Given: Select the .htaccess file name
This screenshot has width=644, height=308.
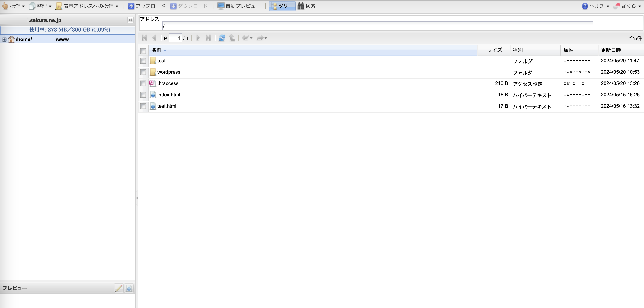Looking at the screenshot, I should click(x=168, y=83).
